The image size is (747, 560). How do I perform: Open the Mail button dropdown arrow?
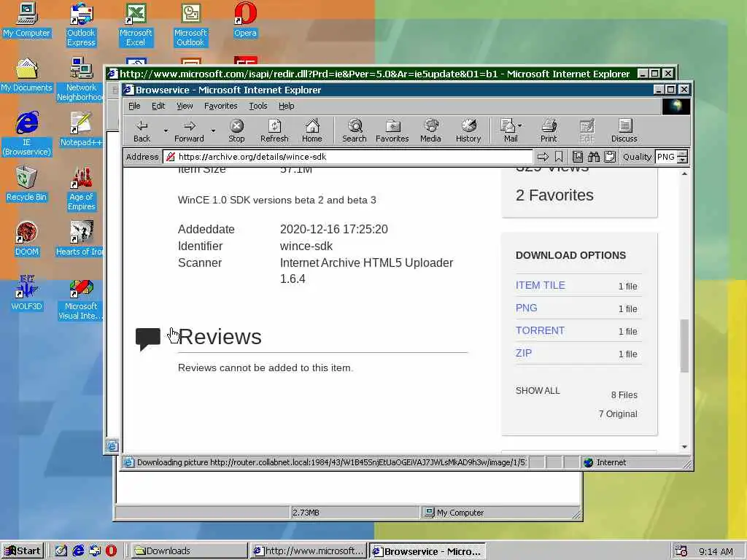point(519,125)
